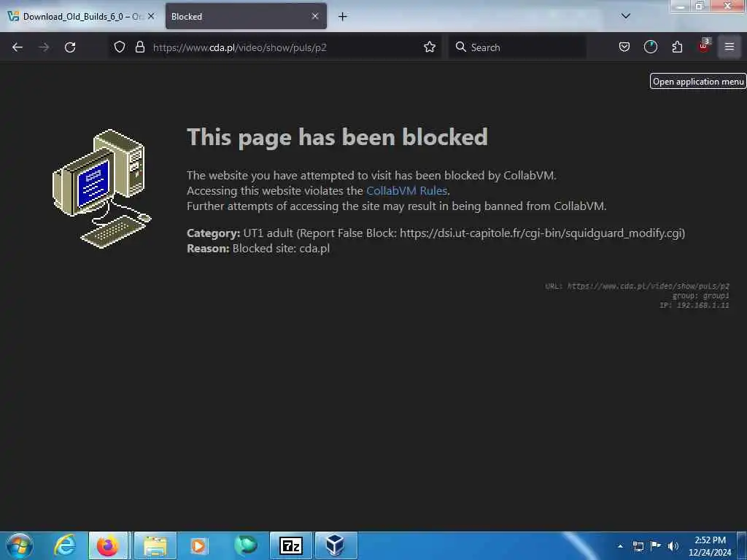The width and height of the screenshot is (747, 560).
Task: Focus the Search box
Action: coord(517,47)
